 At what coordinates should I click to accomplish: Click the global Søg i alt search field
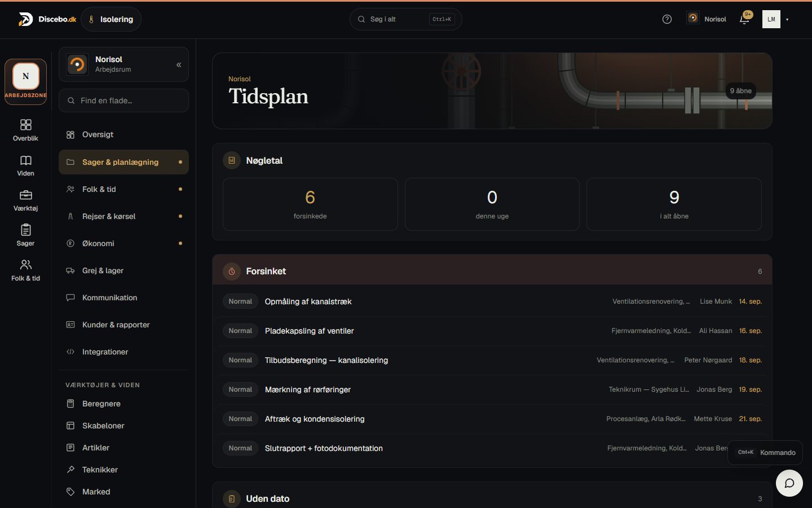tap(406, 19)
